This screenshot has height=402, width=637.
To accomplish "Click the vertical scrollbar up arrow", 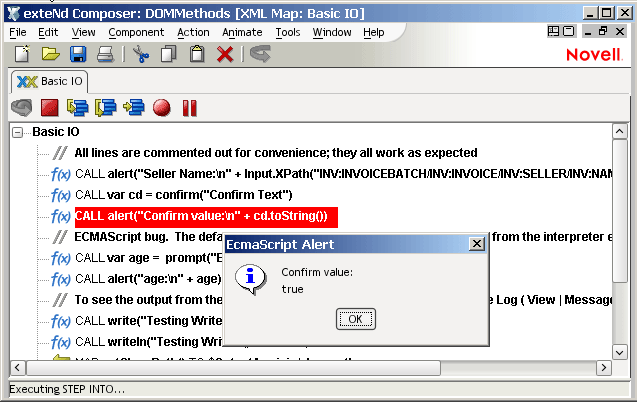I will coord(620,131).
